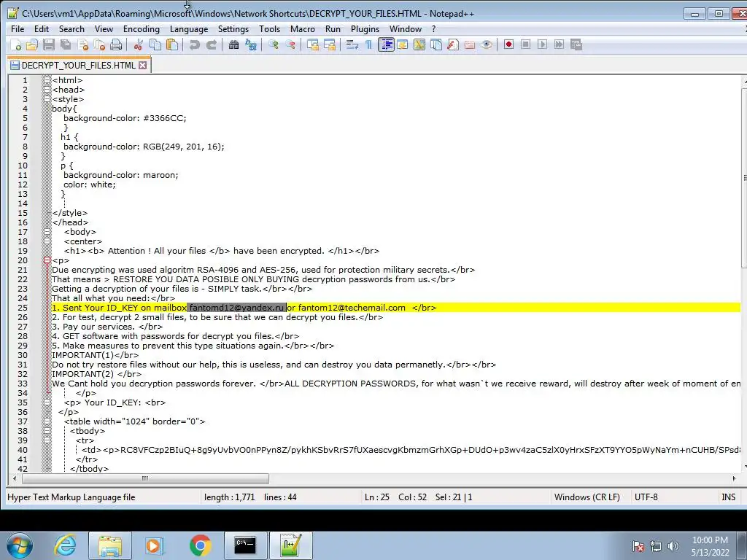The image size is (747, 560).
Task: Open the Windows Start button
Action: pyautogui.click(x=20, y=545)
